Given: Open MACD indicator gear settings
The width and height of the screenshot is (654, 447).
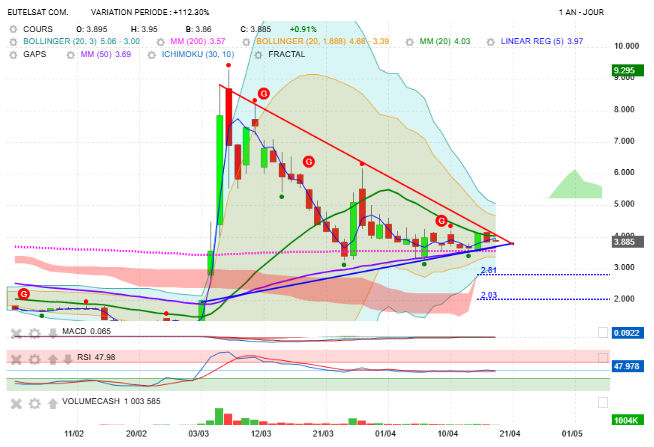Looking at the screenshot, I should coord(35,333).
